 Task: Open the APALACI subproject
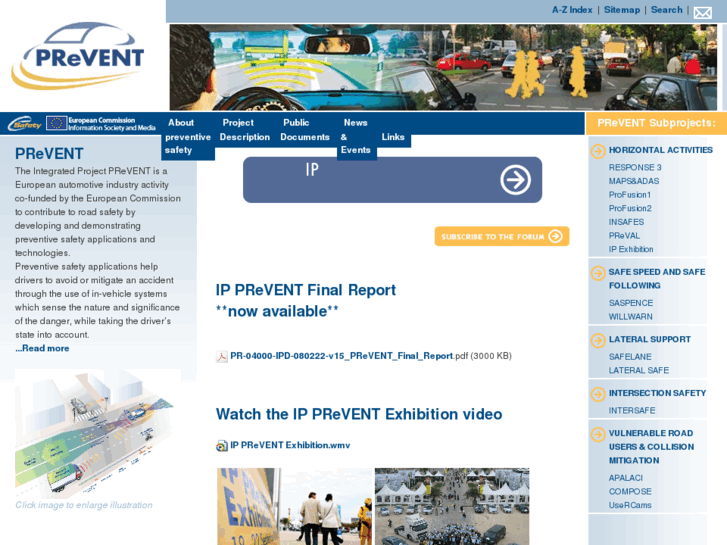pos(625,478)
